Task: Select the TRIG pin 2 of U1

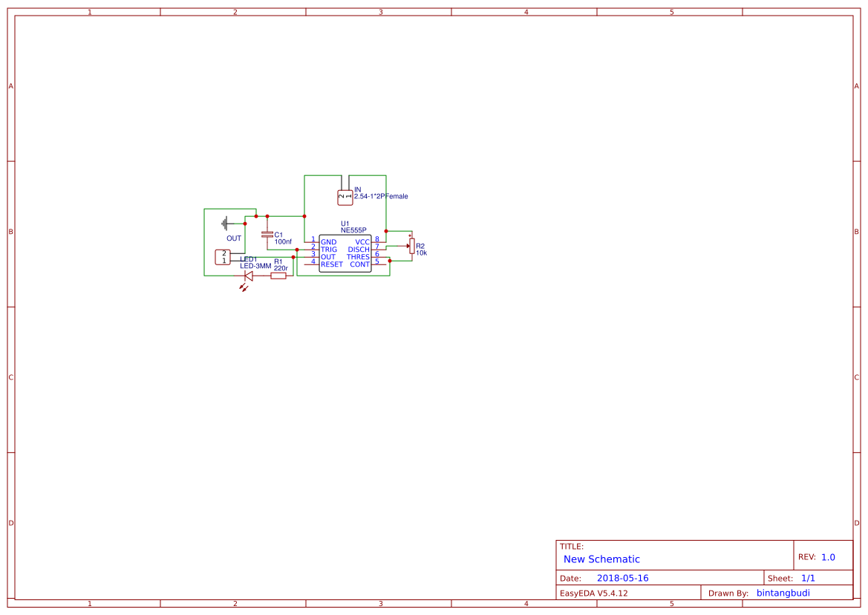Action: tap(311, 250)
